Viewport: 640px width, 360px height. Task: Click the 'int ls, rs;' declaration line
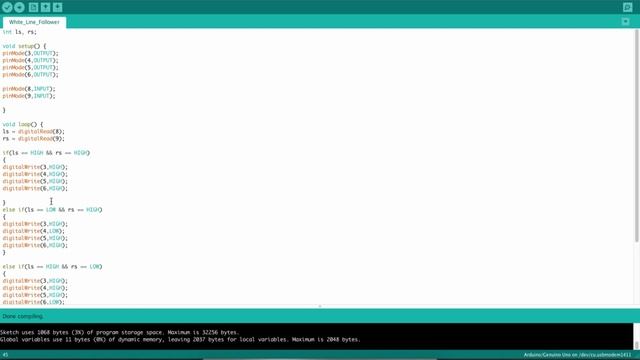coord(20,32)
